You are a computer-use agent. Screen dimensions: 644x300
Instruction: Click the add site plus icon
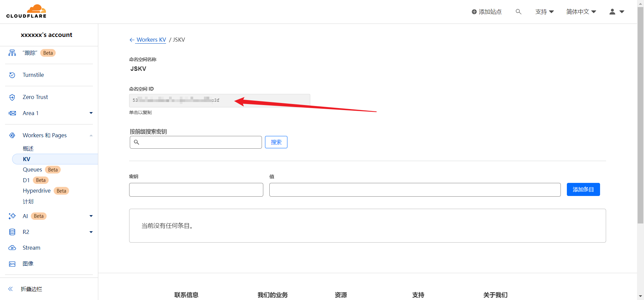[x=474, y=12]
